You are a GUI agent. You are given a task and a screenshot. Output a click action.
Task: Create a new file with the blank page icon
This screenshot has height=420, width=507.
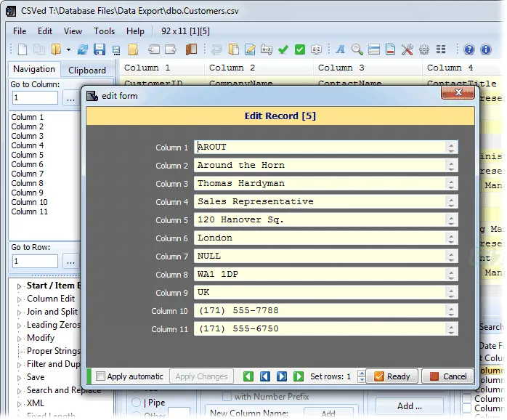[x=23, y=49]
